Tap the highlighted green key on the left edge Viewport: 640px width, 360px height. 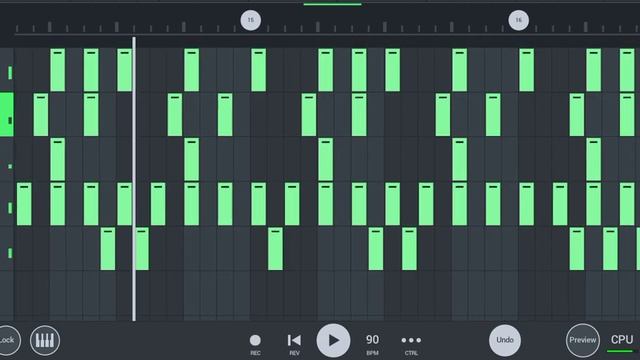point(7,114)
